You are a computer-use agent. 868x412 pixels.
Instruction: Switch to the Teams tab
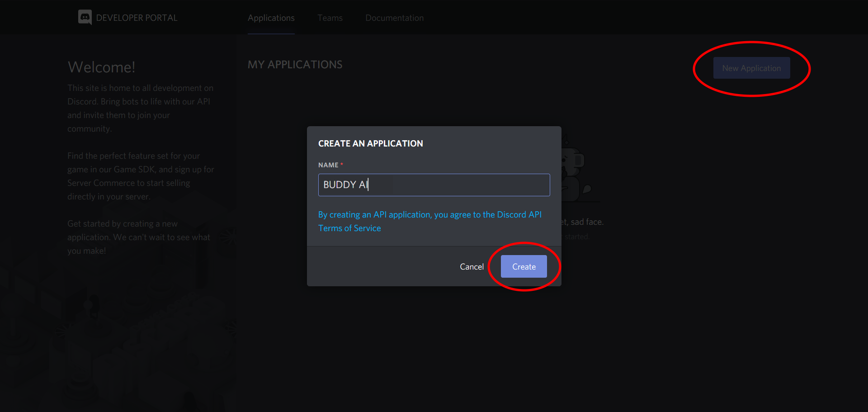(x=330, y=18)
